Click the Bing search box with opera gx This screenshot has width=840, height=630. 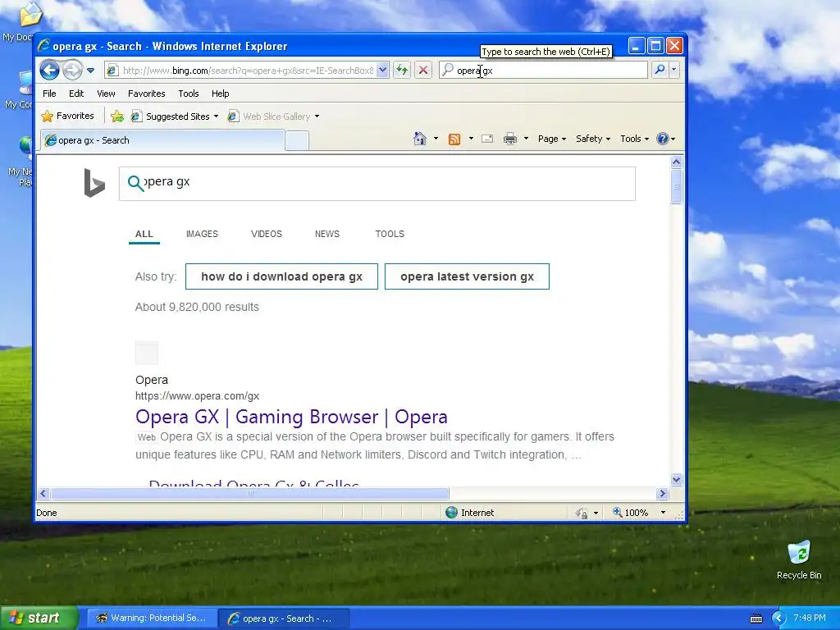tap(377, 183)
